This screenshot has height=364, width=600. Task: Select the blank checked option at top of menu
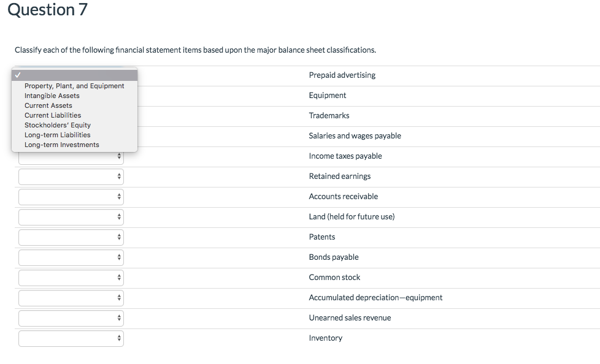[74, 75]
